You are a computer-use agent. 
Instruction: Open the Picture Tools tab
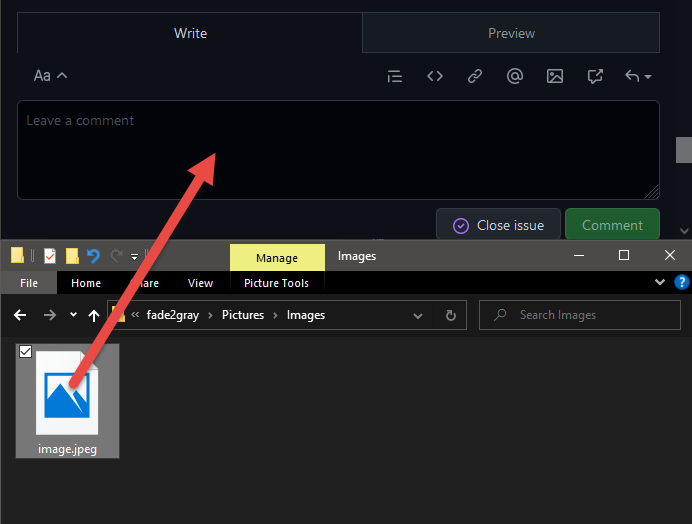277,283
